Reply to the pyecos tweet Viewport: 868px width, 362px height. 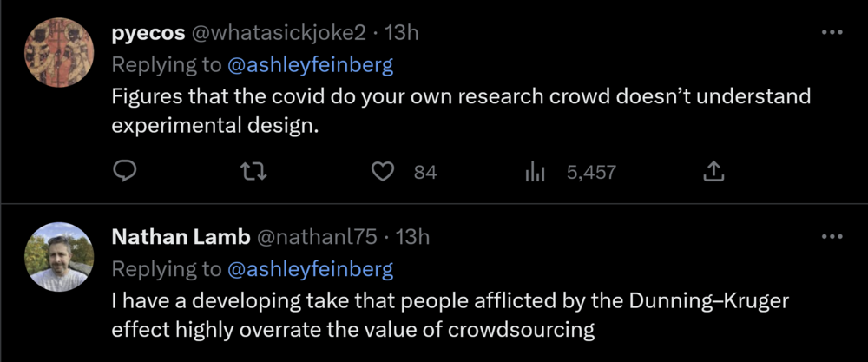(x=126, y=172)
